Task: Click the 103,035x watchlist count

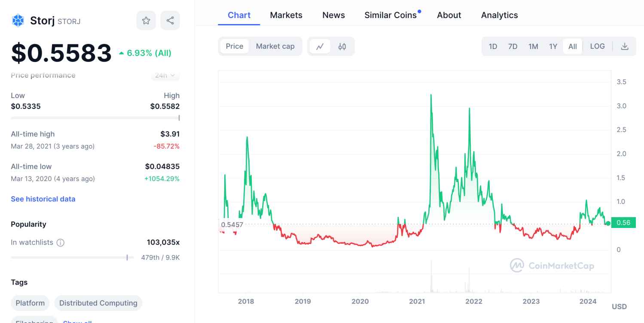Action: 163,242
